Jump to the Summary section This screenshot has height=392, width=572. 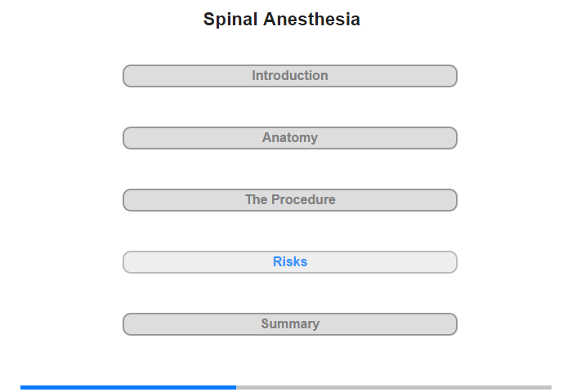[x=290, y=324]
